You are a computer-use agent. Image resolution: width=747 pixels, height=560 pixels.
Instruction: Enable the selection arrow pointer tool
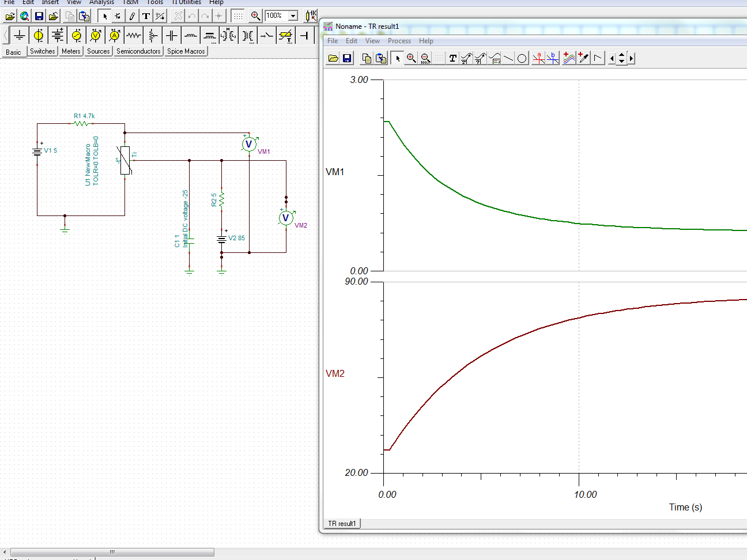pyautogui.click(x=105, y=16)
